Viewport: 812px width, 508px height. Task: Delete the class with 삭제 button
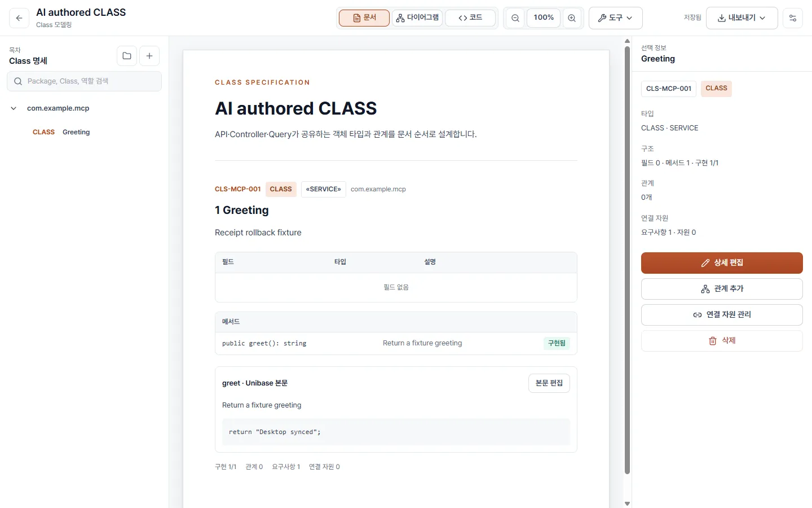pos(722,341)
